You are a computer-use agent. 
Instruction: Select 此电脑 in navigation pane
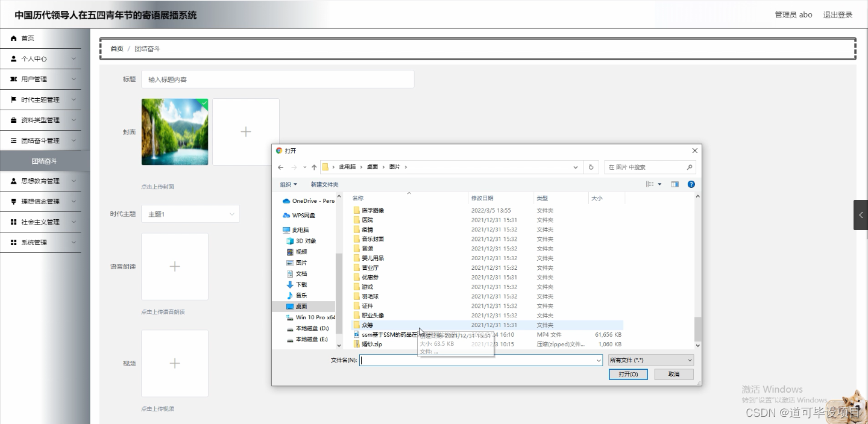[x=296, y=230]
